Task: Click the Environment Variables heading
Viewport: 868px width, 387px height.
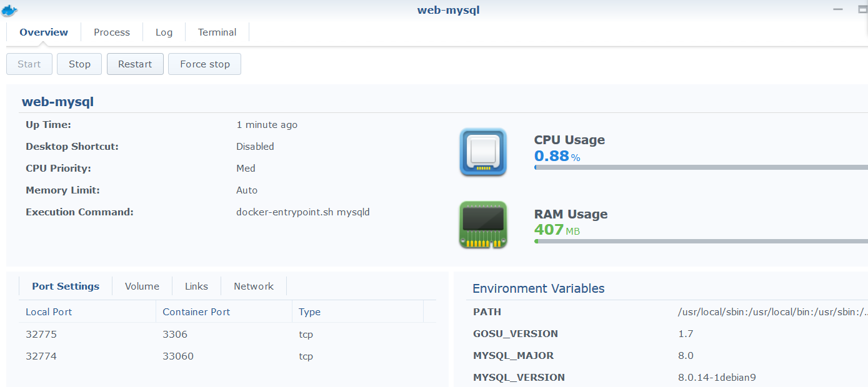Action: [539, 288]
